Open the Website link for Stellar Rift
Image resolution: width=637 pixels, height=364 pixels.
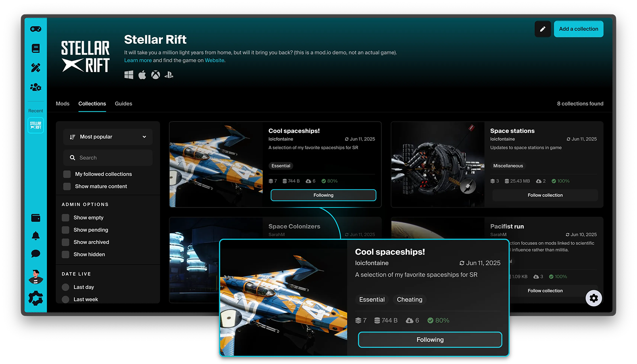tap(214, 60)
